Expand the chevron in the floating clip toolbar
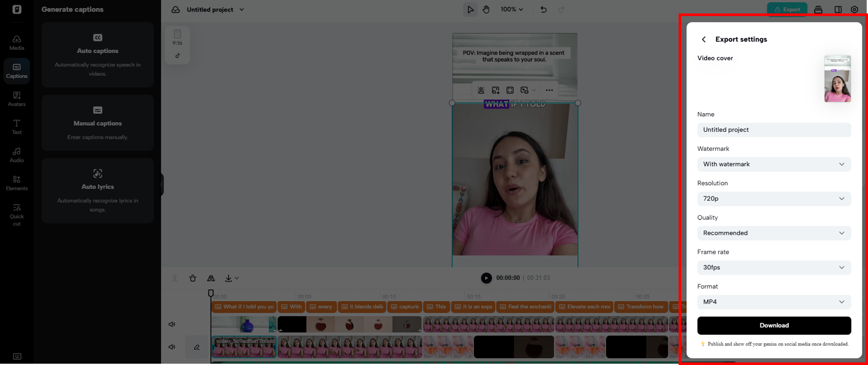868x365 pixels. pyautogui.click(x=534, y=90)
